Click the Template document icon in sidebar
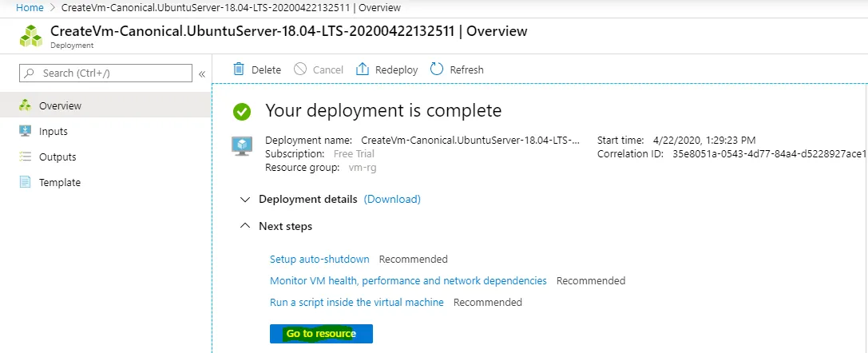Image resolution: width=868 pixels, height=353 pixels. coord(25,182)
